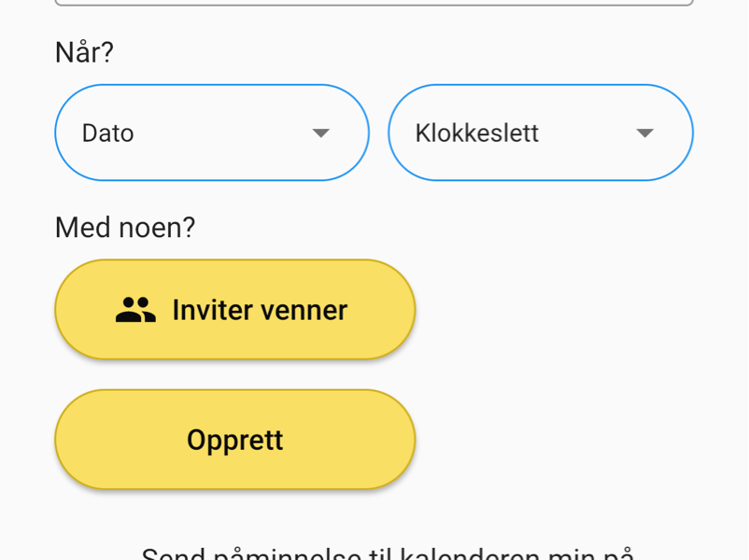The width and height of the screenshot is (749, 560).
Task: Select the Dato text inside the date field
Action: coord(108,133)
